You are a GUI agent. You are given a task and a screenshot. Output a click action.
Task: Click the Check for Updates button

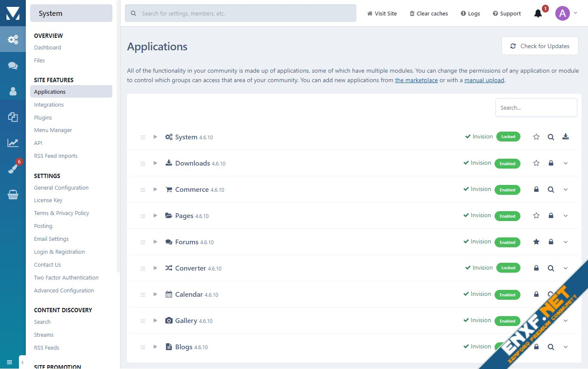pos(540,46)
